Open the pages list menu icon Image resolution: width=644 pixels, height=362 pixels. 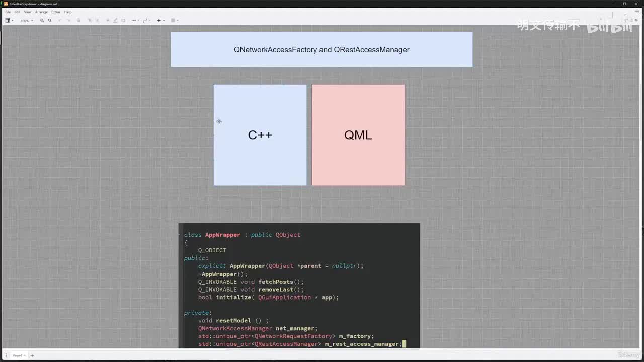tap(6, 355)
